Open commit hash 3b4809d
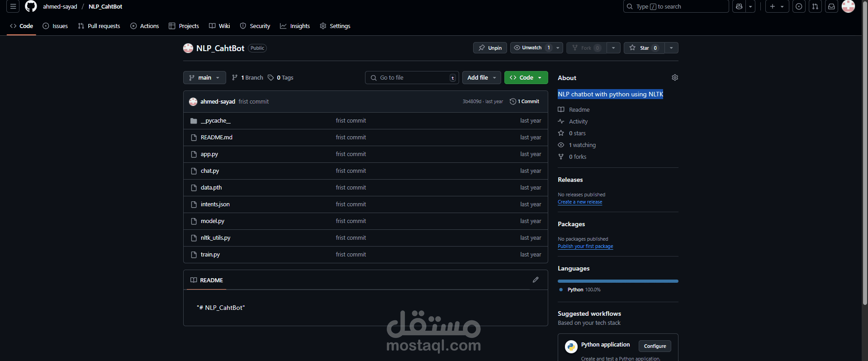The image size is (868, 361). pyautogui.click(x=472, y=102)
